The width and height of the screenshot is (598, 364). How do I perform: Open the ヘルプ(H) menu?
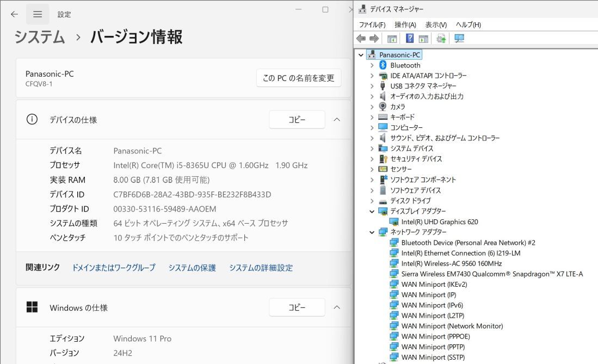pos(468,25)
